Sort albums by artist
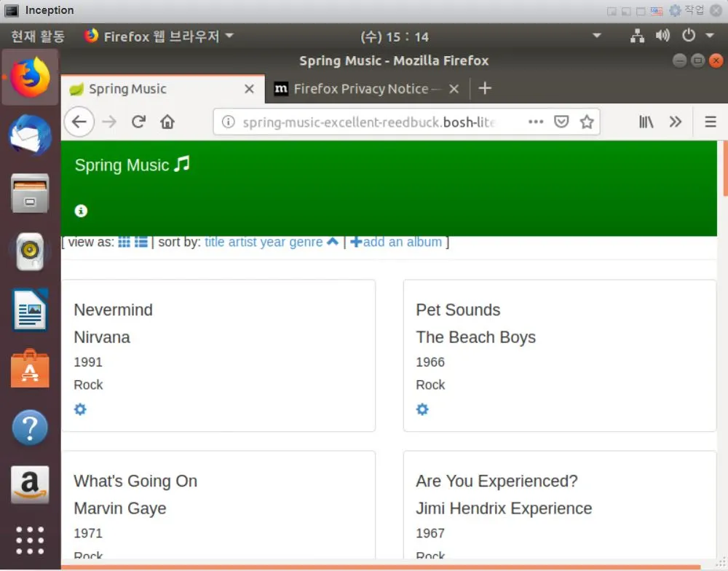 (x=242, y=242)
